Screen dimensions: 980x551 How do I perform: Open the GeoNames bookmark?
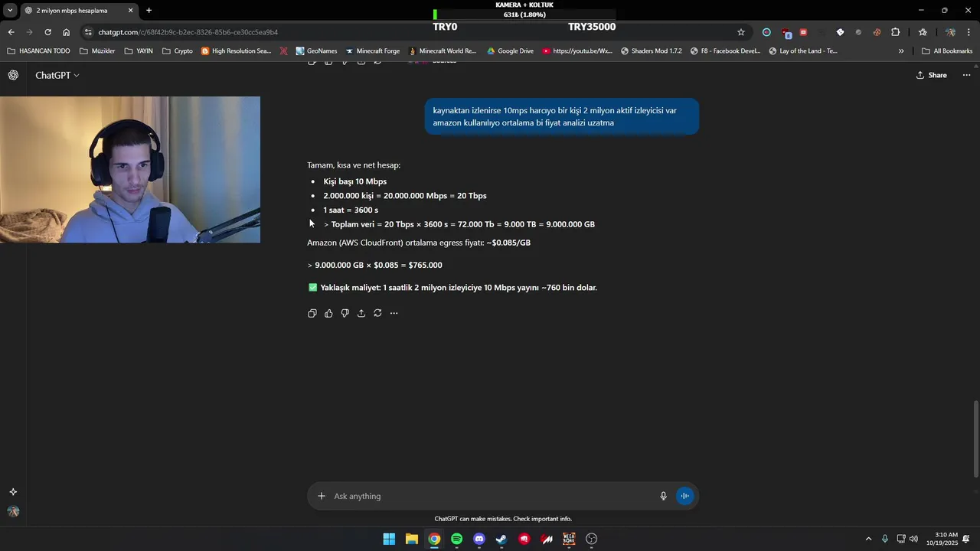coord(316,51)
